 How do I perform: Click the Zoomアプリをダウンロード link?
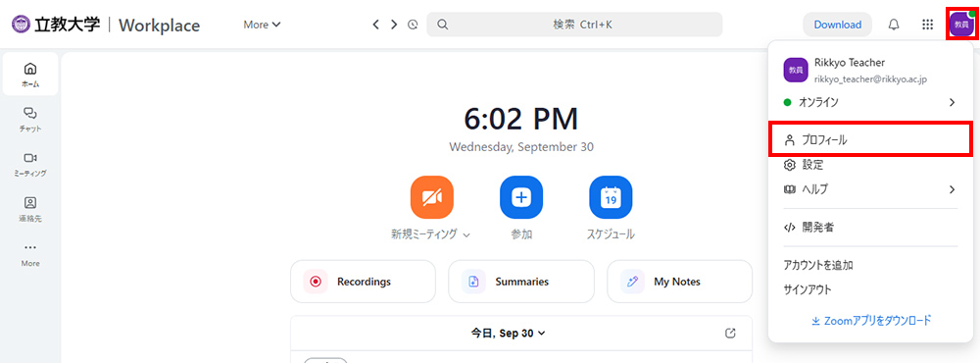[x=871, y=320]
